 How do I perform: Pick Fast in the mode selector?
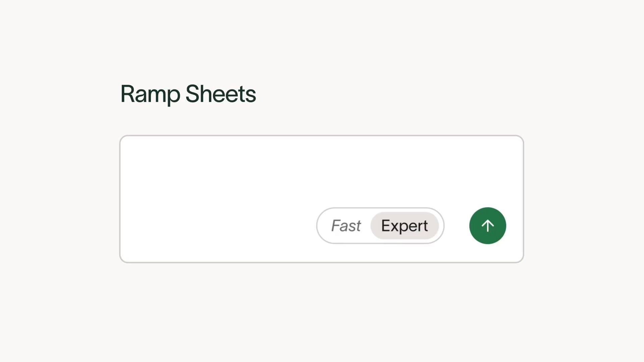tap(346, 226)
